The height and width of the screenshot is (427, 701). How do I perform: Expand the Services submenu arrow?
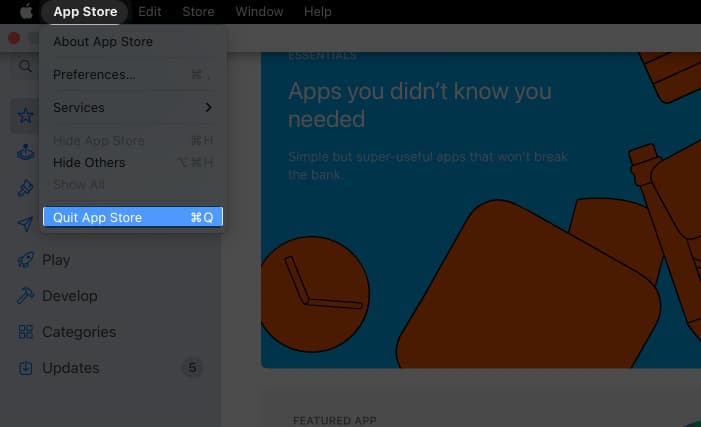(x=208, y=107)
